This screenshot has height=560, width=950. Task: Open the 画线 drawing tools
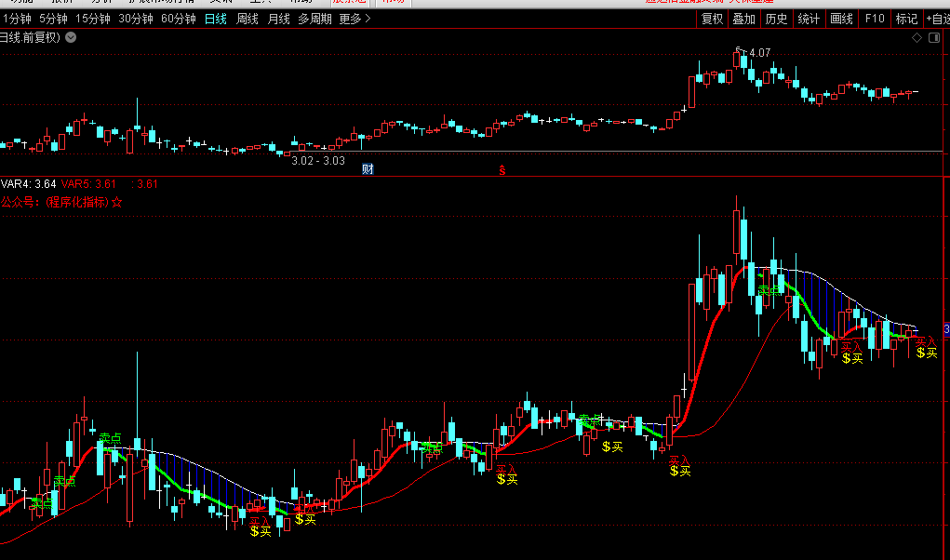841,19
